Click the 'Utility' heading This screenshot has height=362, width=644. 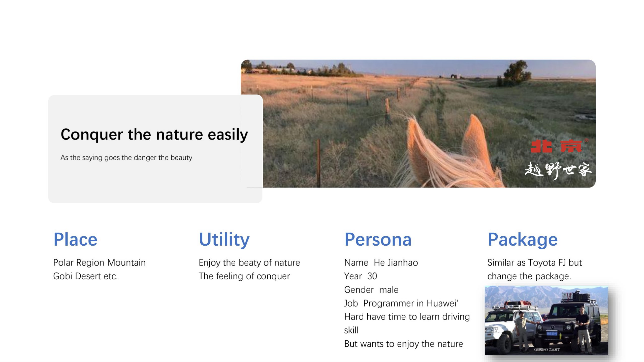click(x=224, y=239)
